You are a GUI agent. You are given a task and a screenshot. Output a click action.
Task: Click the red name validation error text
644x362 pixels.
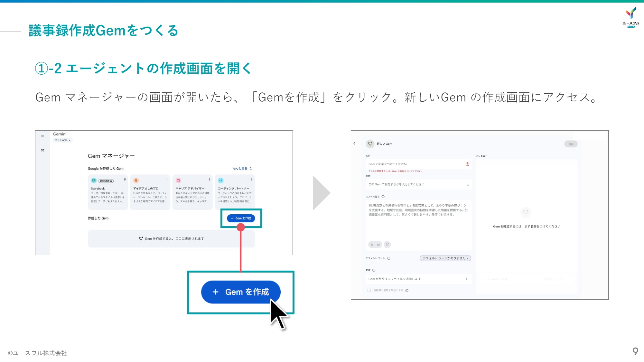click(x=395, y=171)
